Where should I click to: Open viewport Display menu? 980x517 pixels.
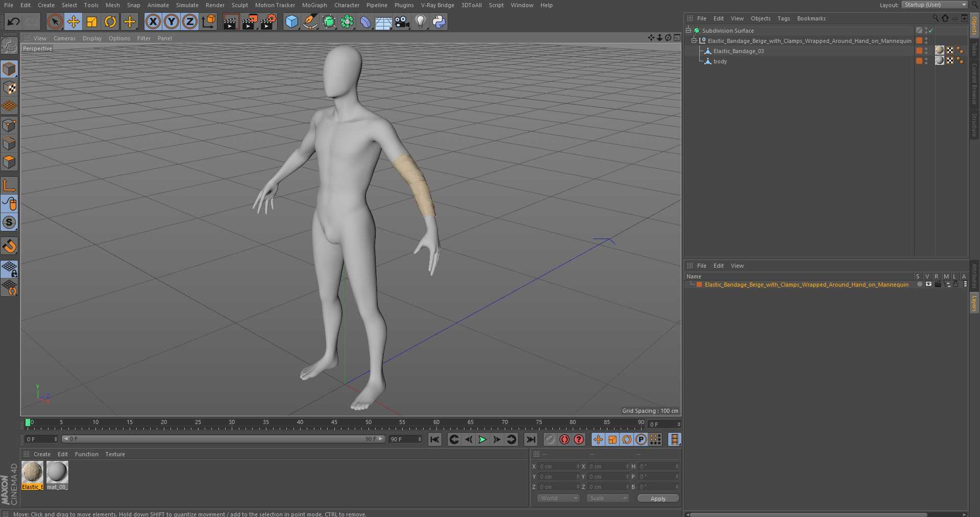tap(92, 38)
